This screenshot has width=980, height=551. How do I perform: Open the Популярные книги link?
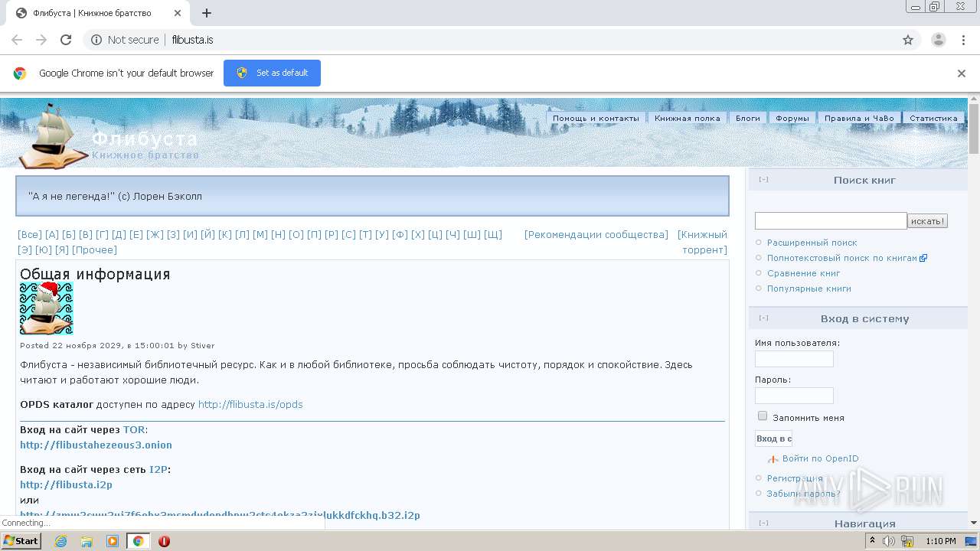point(808,289)
